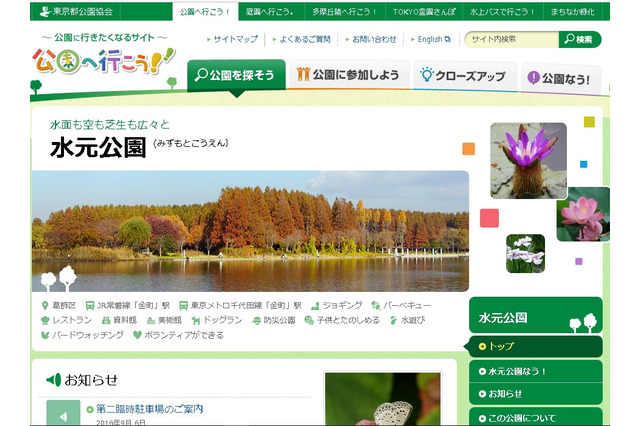Viewport: 640px width, 426px height.
Task: Select the 公園へ行こう！ top tab
Action: [x=205, y=12]
